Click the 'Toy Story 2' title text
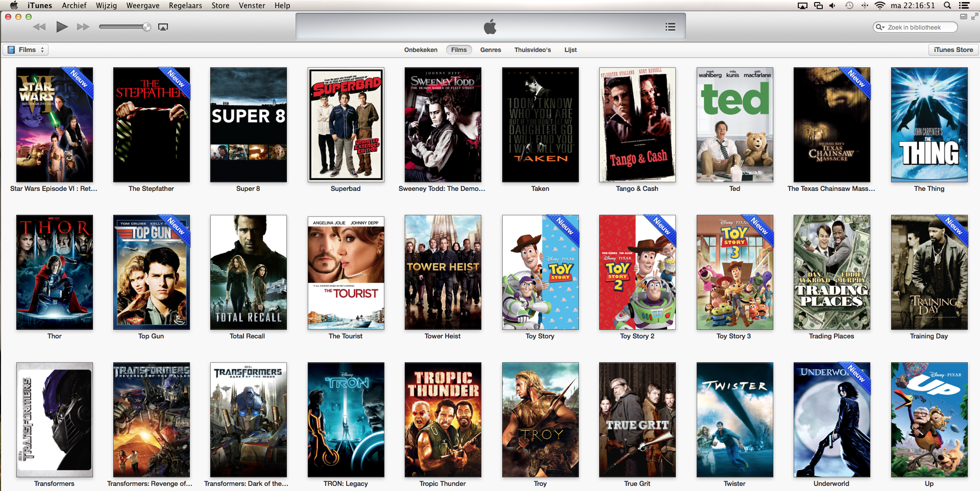The width and height of the screenshot is (980, 491). tap(637, 336)
